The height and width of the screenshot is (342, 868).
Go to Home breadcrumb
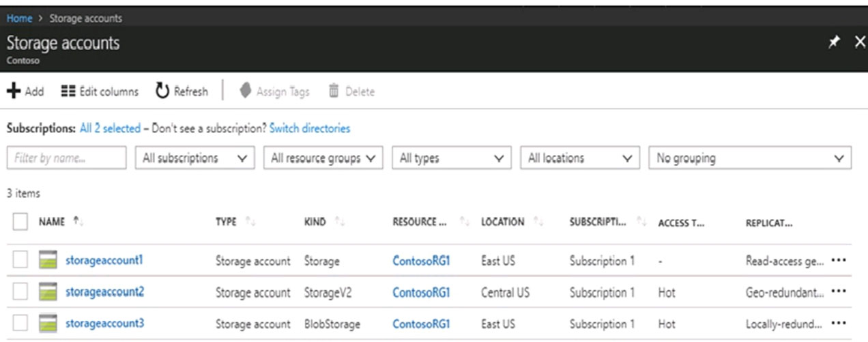coord(19,18)
